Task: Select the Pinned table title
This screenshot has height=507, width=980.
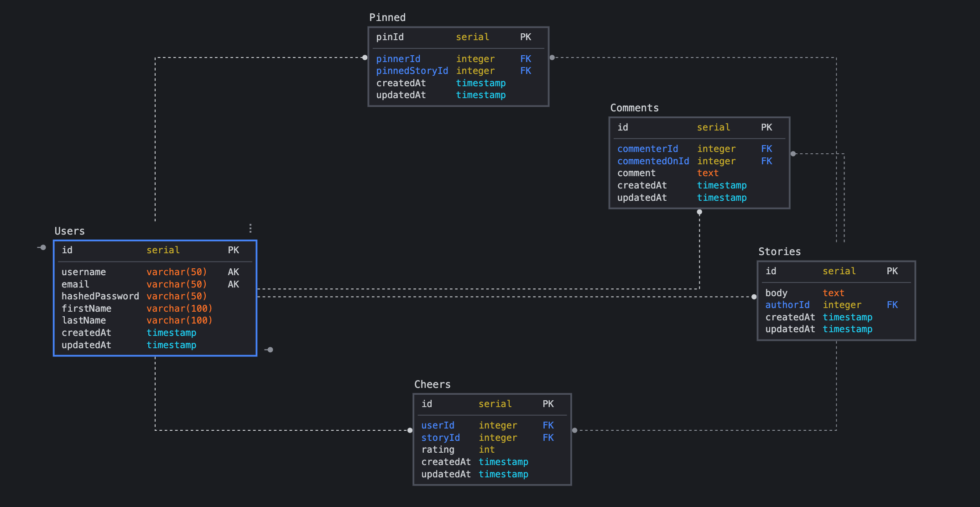Action: 387,17
